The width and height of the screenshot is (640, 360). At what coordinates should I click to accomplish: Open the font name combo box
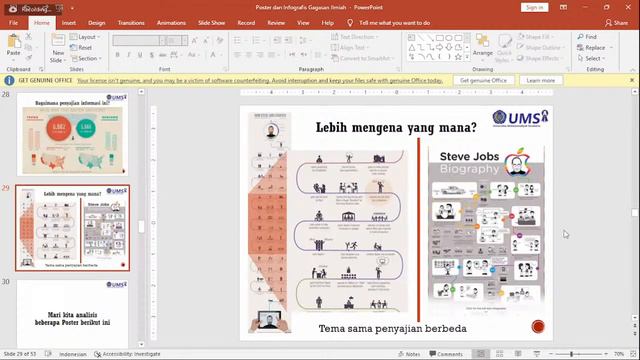[139, 40]
